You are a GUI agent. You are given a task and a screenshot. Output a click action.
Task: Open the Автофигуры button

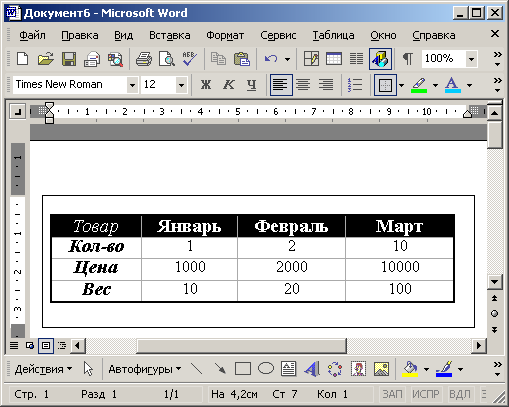click(145, 369)
